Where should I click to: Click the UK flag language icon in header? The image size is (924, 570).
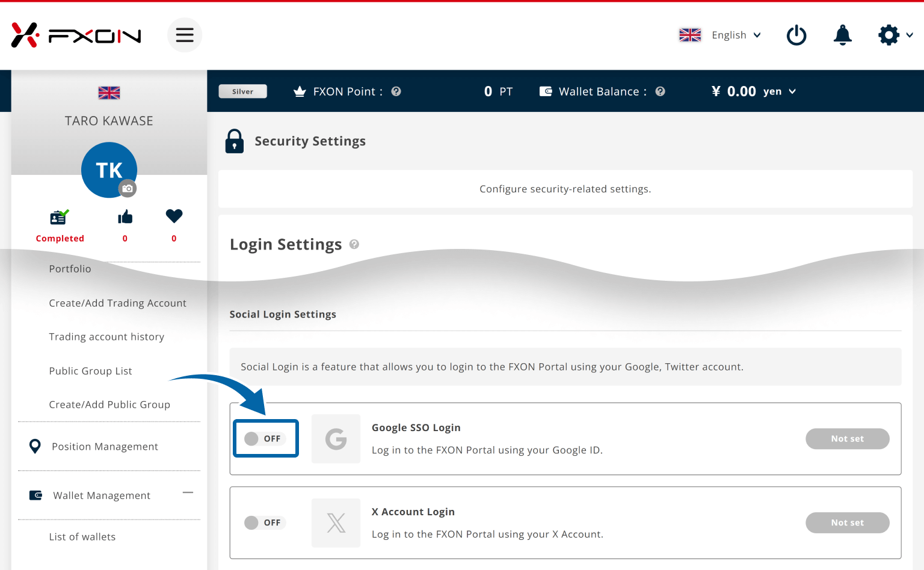click(690, 35)
